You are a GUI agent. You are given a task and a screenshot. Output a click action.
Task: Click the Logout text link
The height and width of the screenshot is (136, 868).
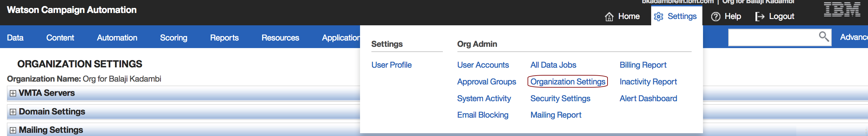click(x=781, y=16)
